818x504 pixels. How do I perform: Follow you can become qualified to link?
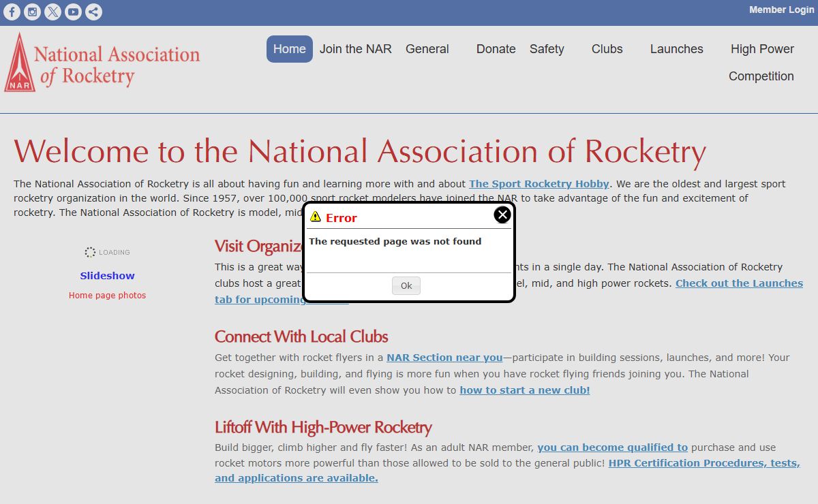click(613, 447)
